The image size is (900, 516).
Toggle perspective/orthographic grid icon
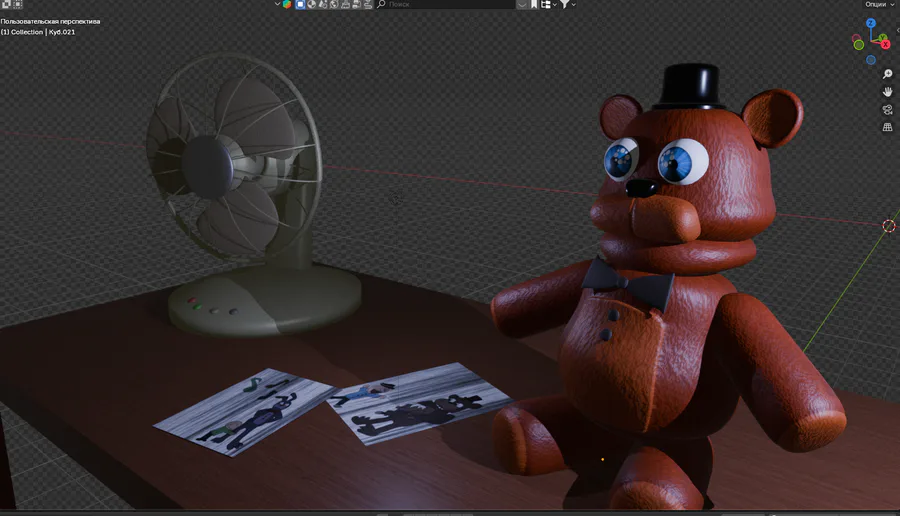pos(887,127)
